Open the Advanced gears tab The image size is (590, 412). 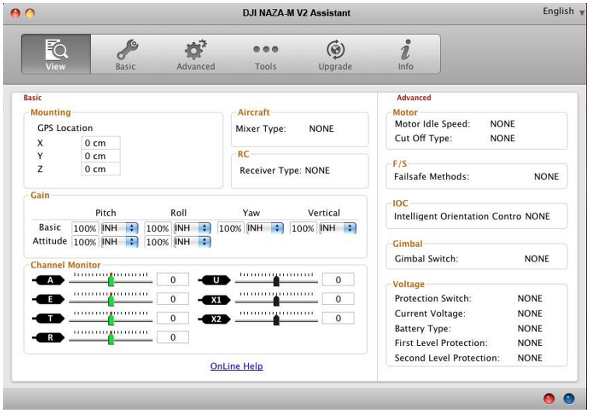pyautogui.click(x=196, y=55)
